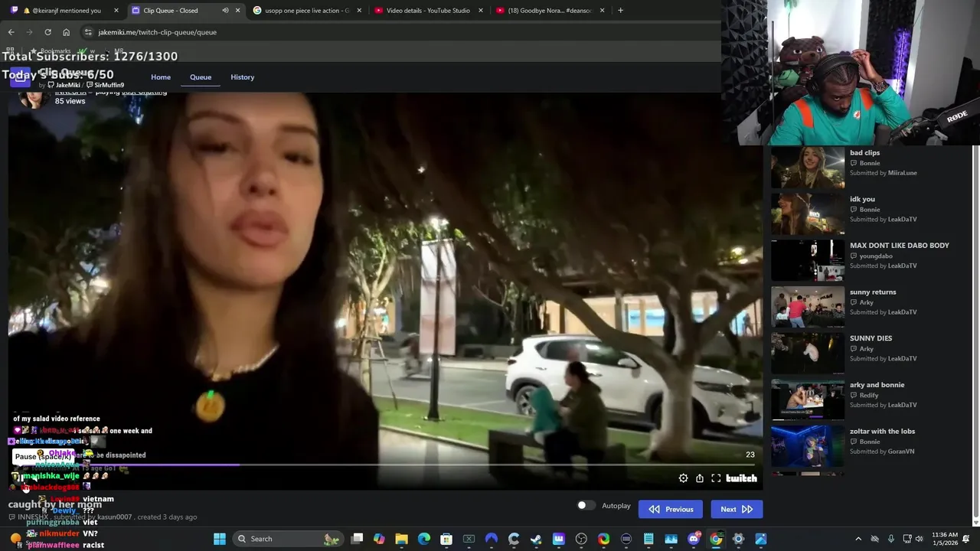Viewport: 980px width, 551px height.
Task: Click the Twitch logo in the player
Action: (x=741, y=478)
